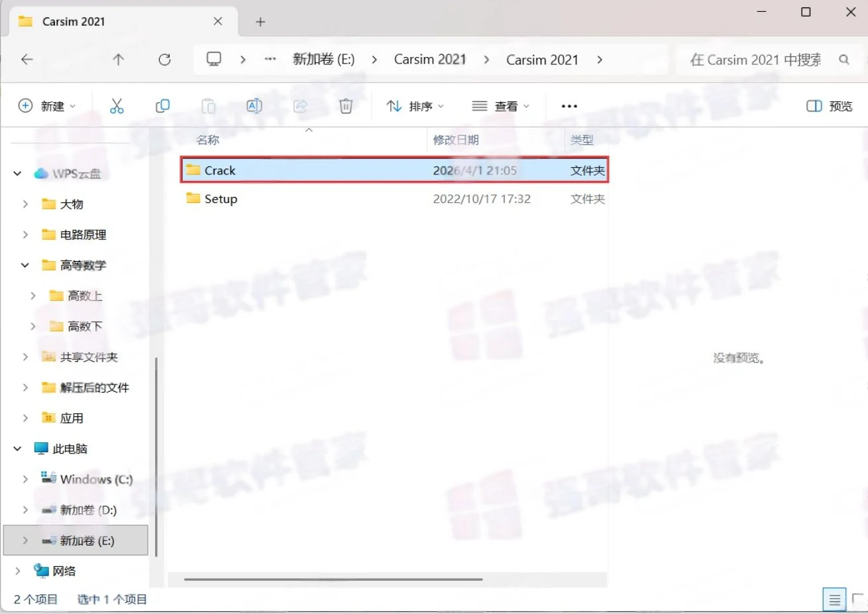Open the See more three-dots menu
Screen dimensions: 868x614
click(569, 106)
